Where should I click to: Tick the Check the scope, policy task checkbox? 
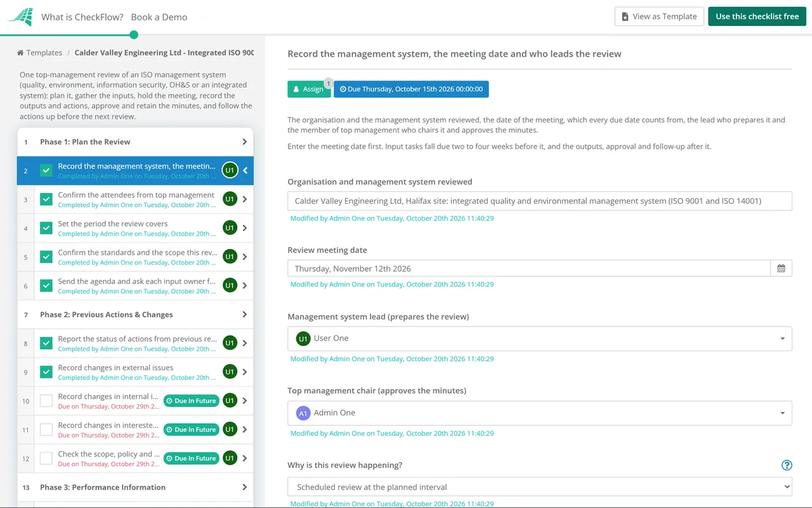[x=46, y=458]
